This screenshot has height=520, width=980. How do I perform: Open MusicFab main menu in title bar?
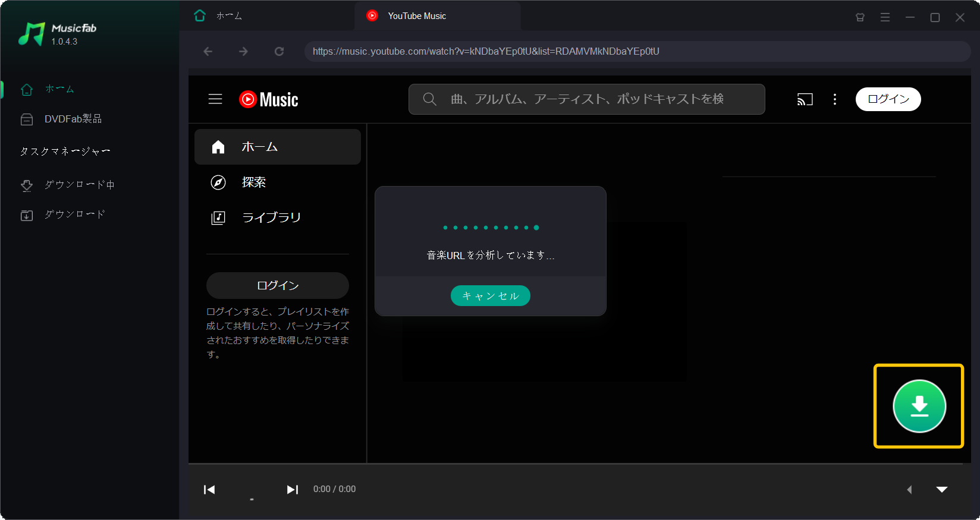coord(885,17)
